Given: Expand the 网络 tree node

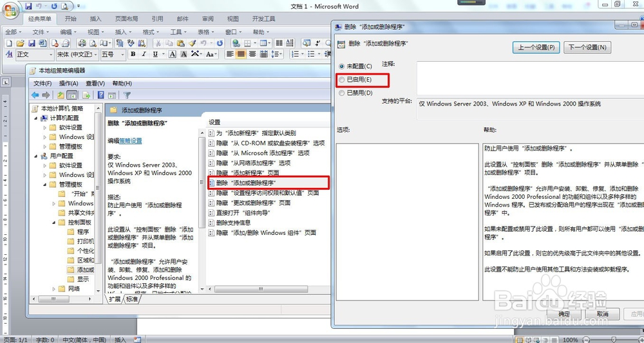Looking at the screenshot, I should [54, 289].
